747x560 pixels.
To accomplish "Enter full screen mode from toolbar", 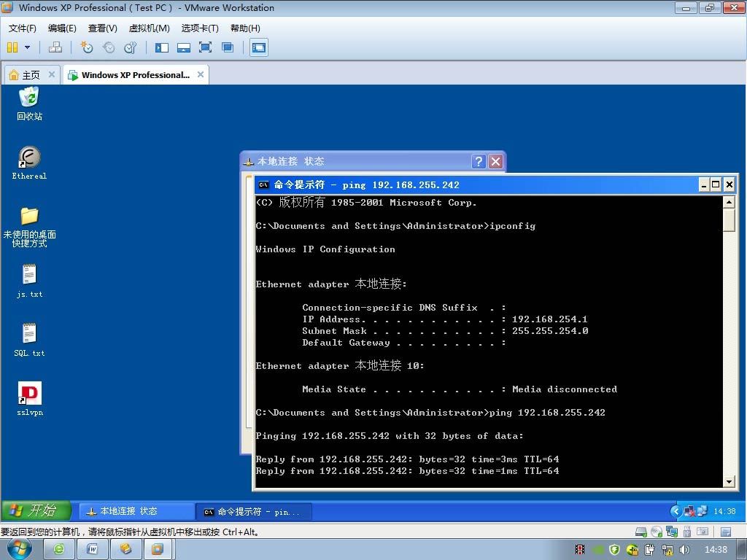I will [x=205, y=47].
